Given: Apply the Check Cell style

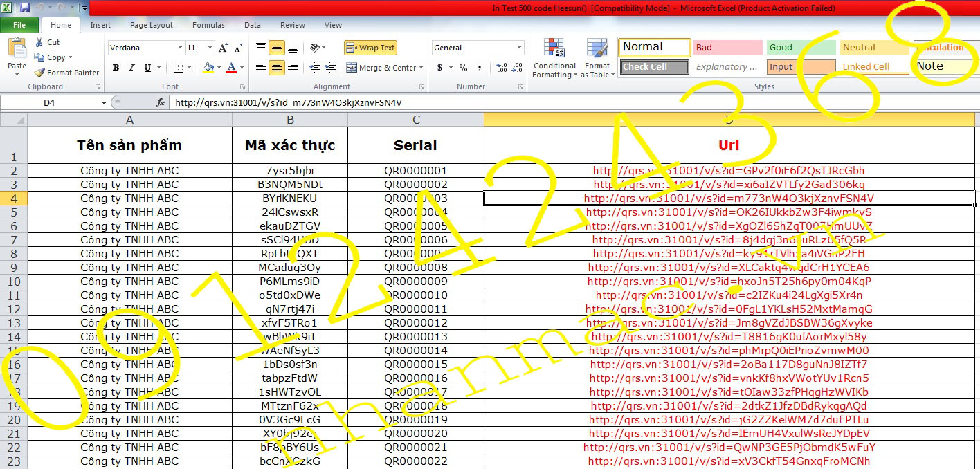Looking at the screenshot, I should coord(654,67).
